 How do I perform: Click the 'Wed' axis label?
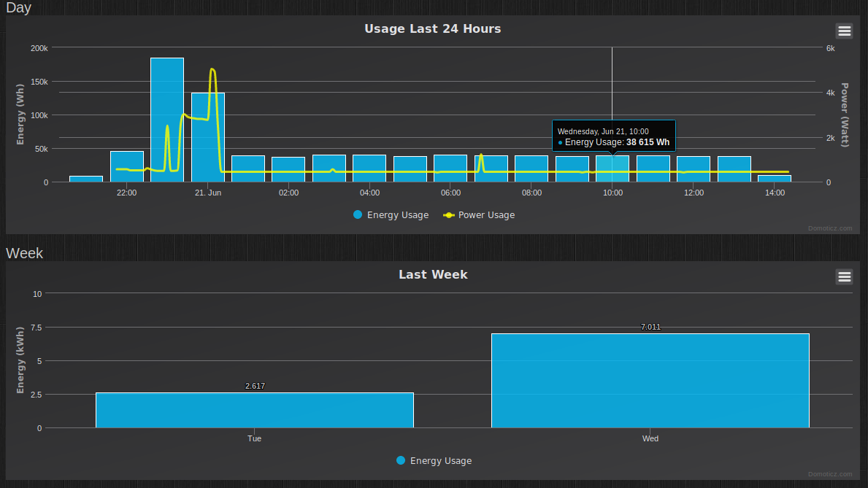click(650, 438)
